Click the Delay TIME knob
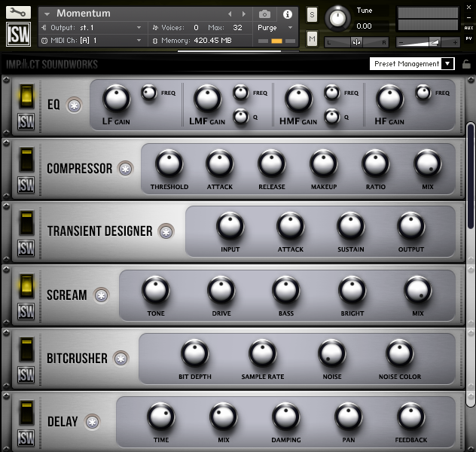476x452 pixels. (160, 417)
